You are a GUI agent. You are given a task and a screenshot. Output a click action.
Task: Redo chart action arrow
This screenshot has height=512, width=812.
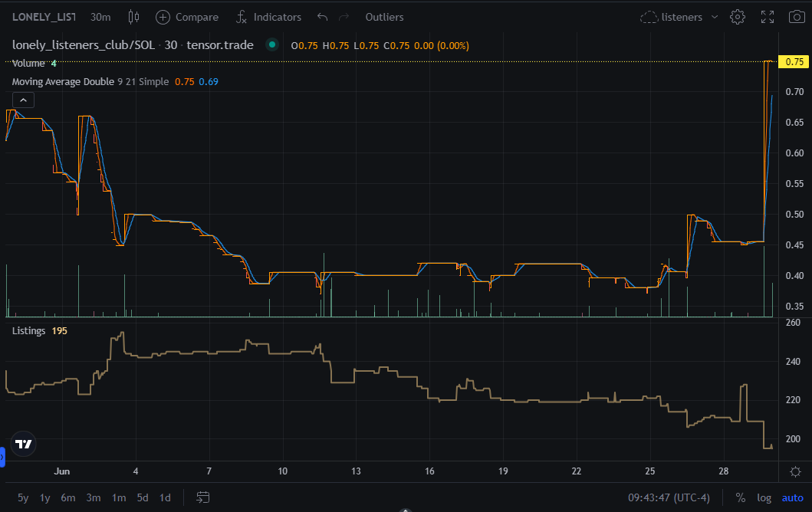pos(344,17)
